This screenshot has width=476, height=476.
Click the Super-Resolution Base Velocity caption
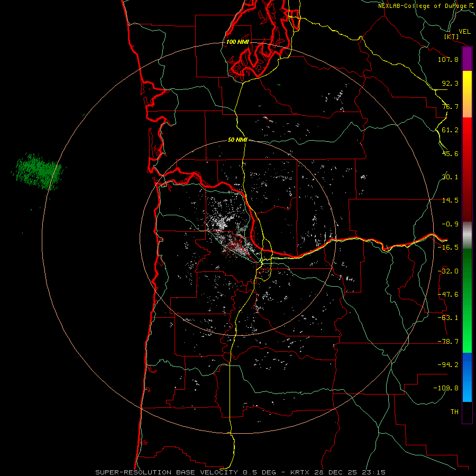pyautogui.click(x=241, y=472)
